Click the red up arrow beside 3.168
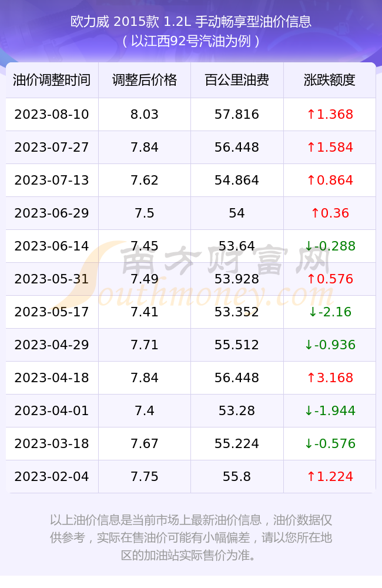Viewport: 382px width, 588px height. (x=311, y=377)
